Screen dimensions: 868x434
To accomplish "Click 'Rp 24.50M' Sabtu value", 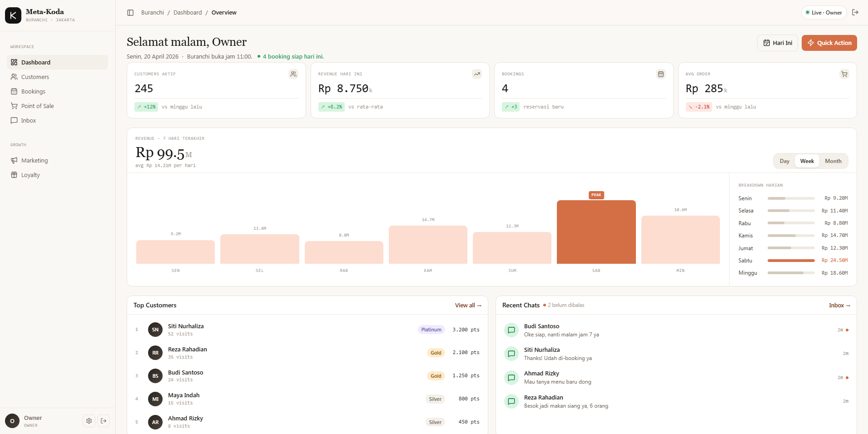I will tap(835, 261).
